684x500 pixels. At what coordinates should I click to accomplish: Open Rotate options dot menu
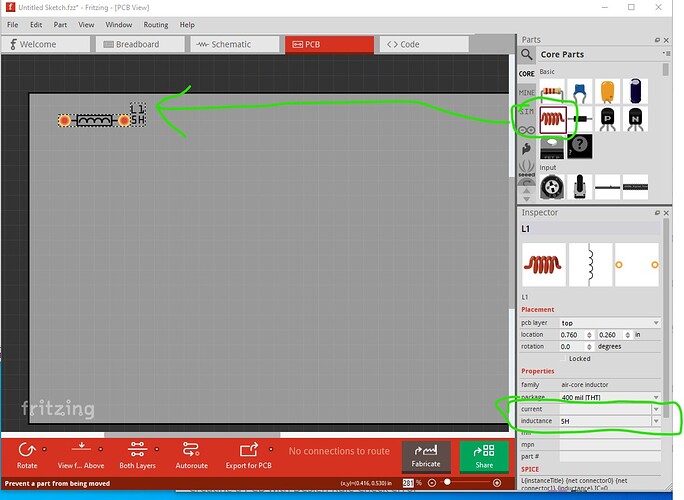(x=44, y=449)
